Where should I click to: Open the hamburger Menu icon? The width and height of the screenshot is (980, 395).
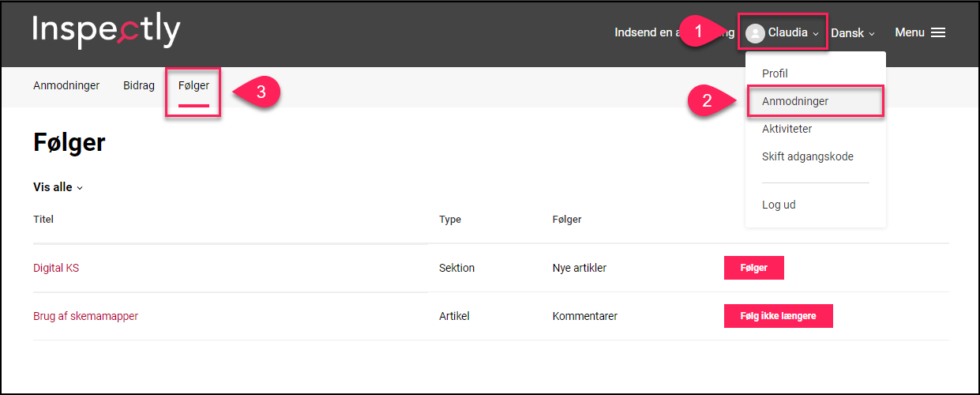pos(938,33)
